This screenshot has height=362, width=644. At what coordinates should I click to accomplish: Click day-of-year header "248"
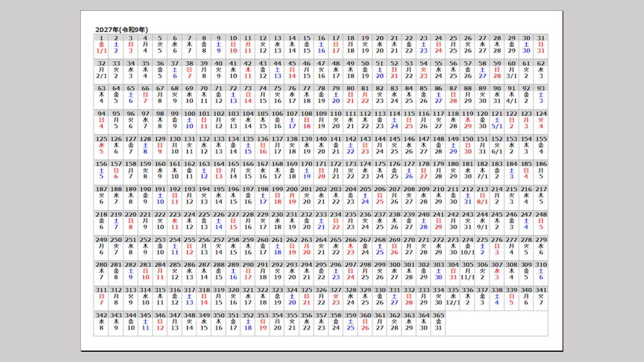click(x=541, y=215)
